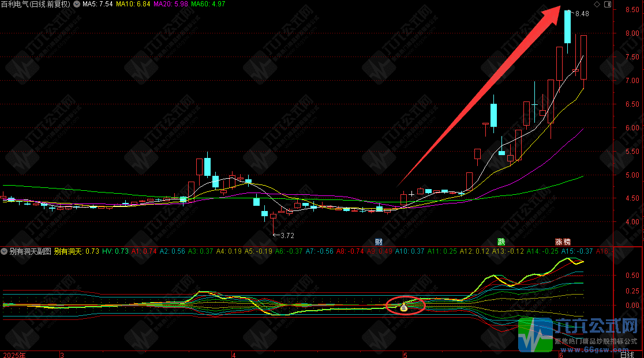Click the diamond marker icon at top right

tap(597, 4)
